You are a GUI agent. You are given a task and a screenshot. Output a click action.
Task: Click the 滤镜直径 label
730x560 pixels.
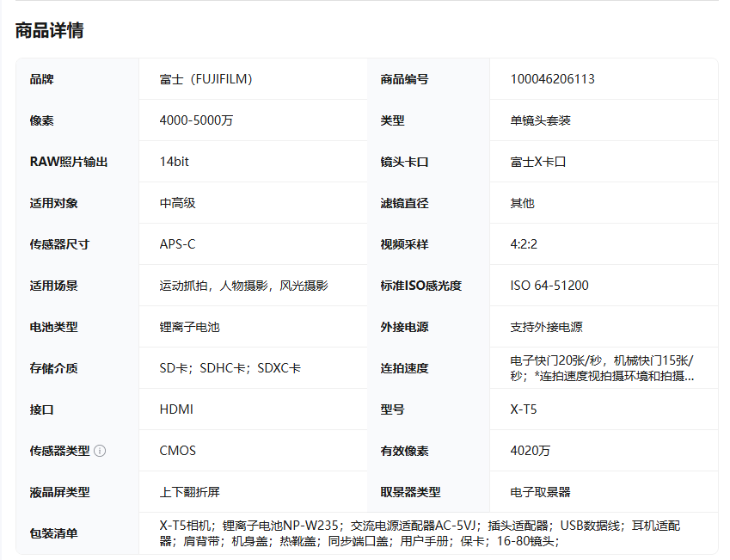click(405, 203)
